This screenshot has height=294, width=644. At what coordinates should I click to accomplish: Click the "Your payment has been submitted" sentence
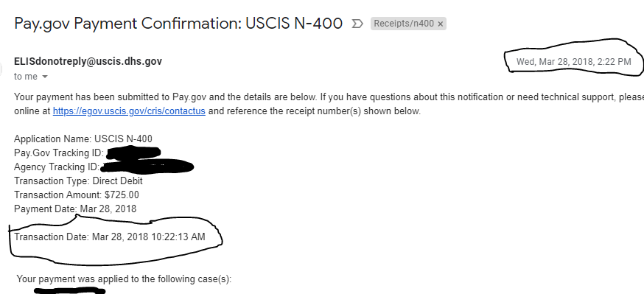click(x=165, y=97)
